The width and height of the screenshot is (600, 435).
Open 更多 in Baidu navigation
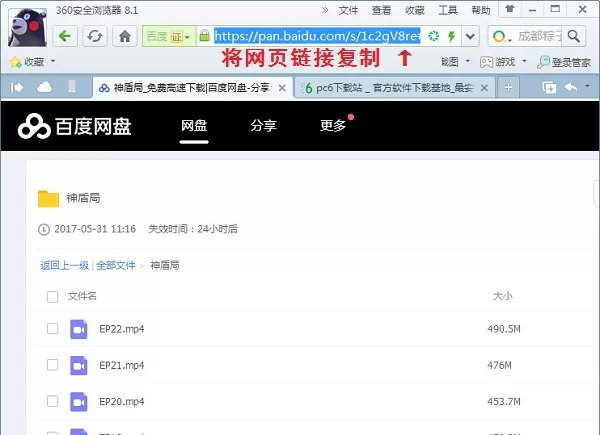333,125
